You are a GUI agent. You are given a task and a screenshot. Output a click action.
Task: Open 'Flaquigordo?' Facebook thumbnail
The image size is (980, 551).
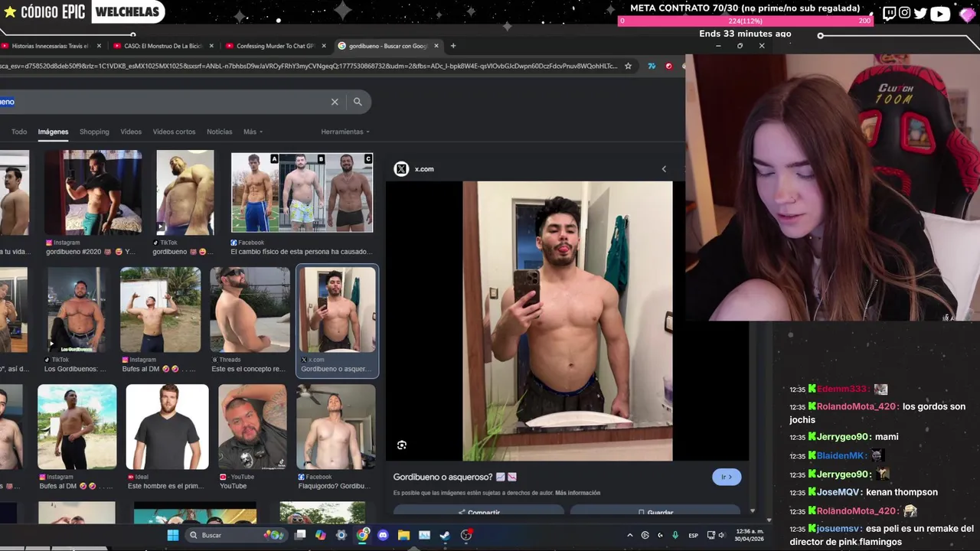[x=335, y=427]
